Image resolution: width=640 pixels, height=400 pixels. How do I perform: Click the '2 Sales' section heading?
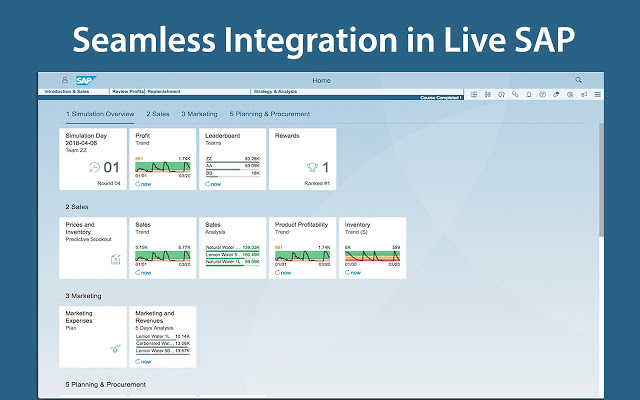[x=77, y=207]
